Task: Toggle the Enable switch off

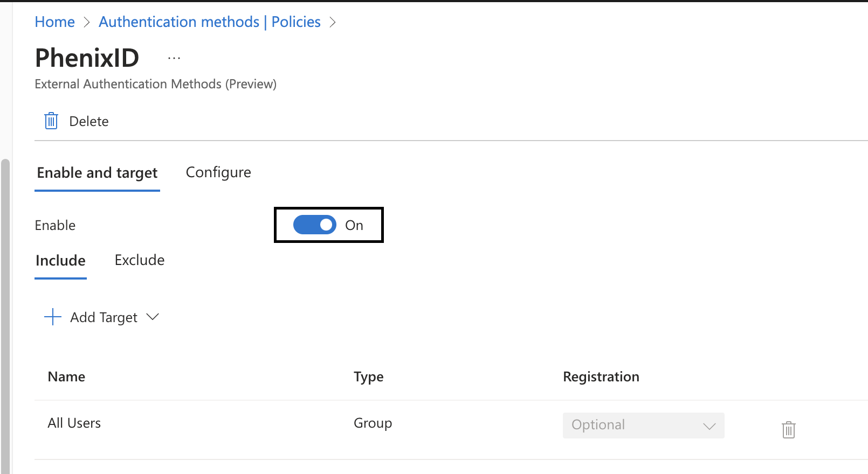Action: tap(315, 225)
